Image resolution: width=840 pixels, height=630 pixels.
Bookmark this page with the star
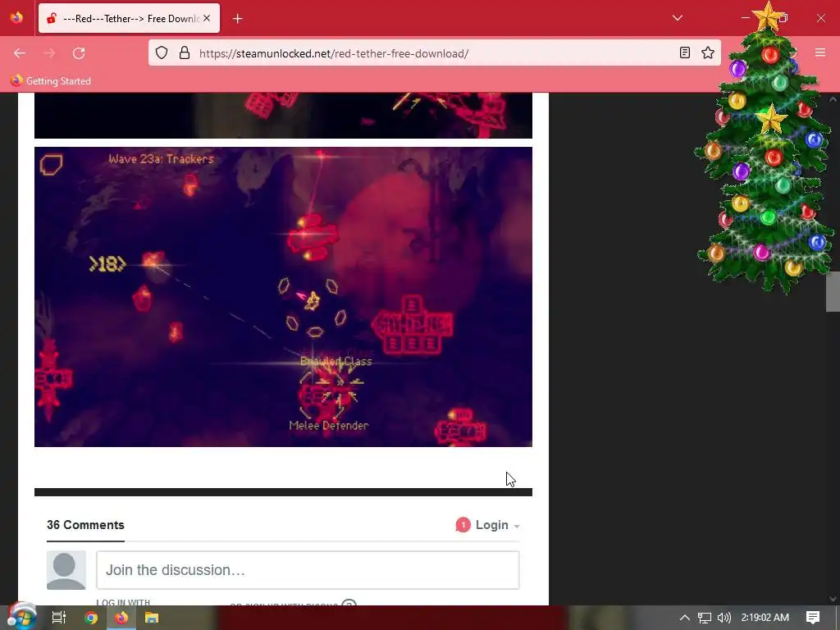click(708, 52)
